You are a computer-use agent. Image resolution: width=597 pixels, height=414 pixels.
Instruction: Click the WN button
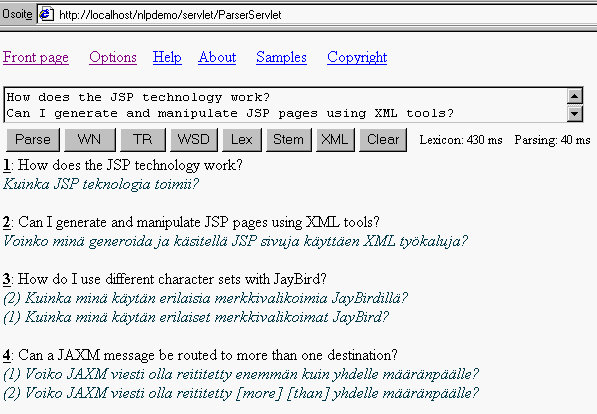(x=90, y=140)
